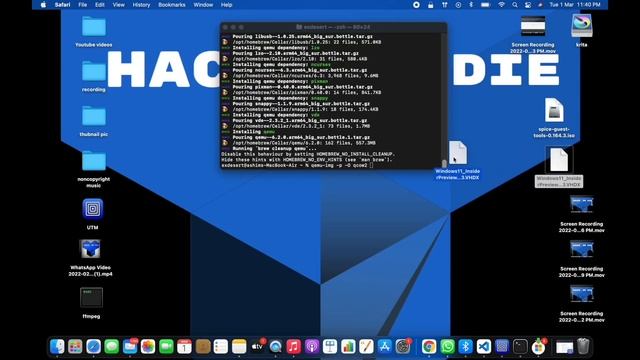This screenshot has width=640, height=360.
Task: Select the WhatsApp Video mp4 file
Action: (x=91, y=249)
